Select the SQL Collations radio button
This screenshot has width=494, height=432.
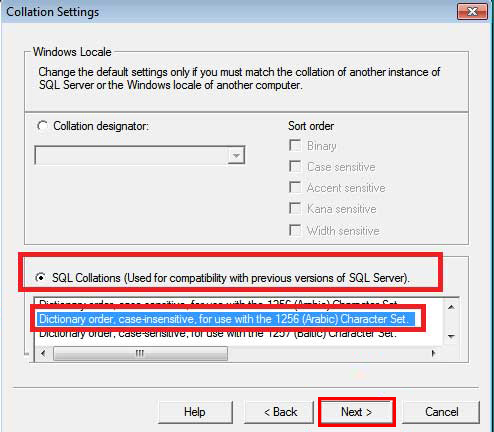point(41,277)
